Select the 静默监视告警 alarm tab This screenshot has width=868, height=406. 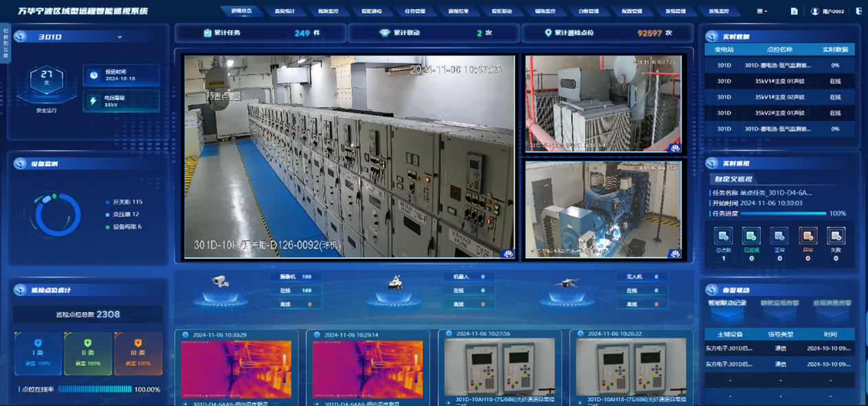pos(781,303)
